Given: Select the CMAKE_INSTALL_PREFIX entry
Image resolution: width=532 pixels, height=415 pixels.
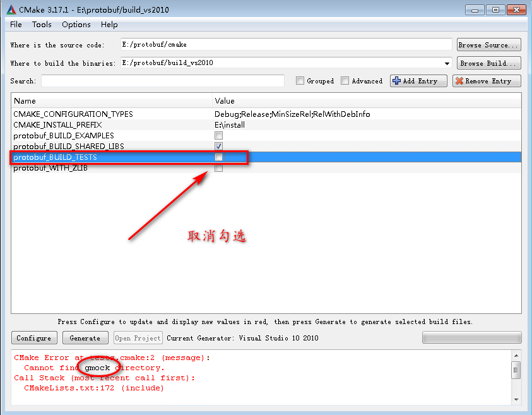Looking at the screenshot, I should (266, 124).
